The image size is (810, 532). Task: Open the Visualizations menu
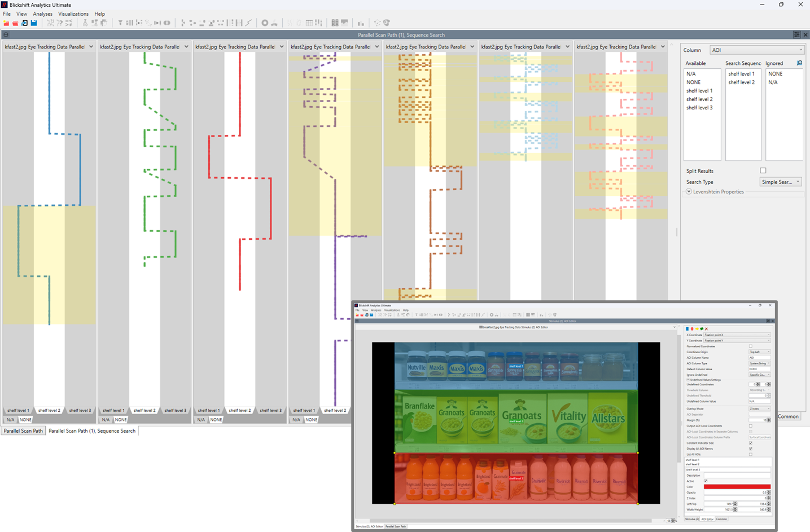click(73, 14)
